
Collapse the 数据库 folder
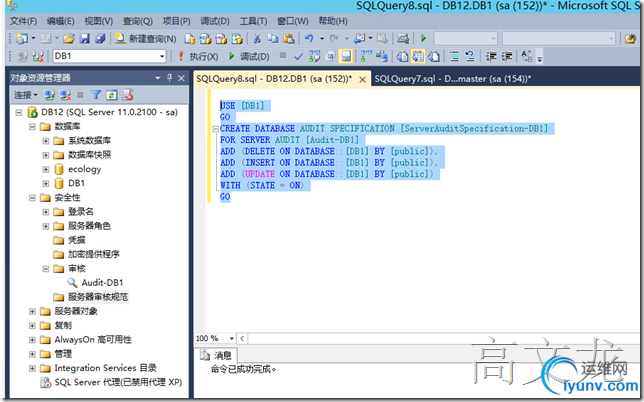(32, 126)
